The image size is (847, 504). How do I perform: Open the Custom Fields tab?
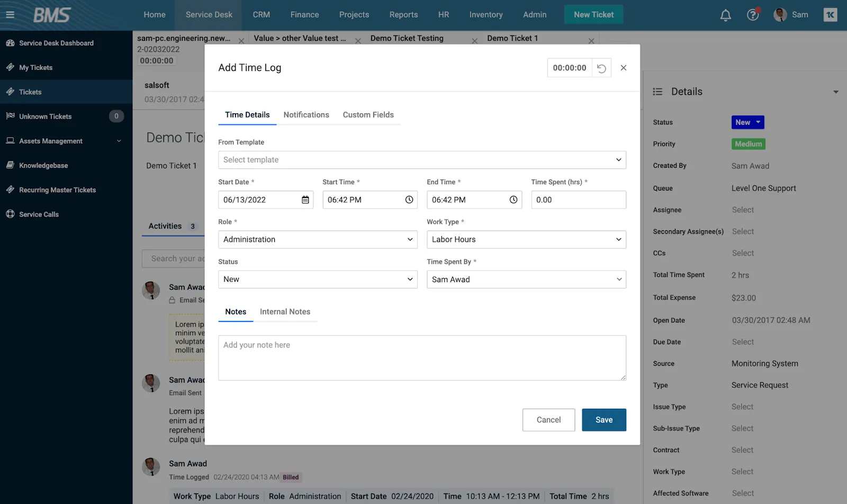tap(368, 115)
